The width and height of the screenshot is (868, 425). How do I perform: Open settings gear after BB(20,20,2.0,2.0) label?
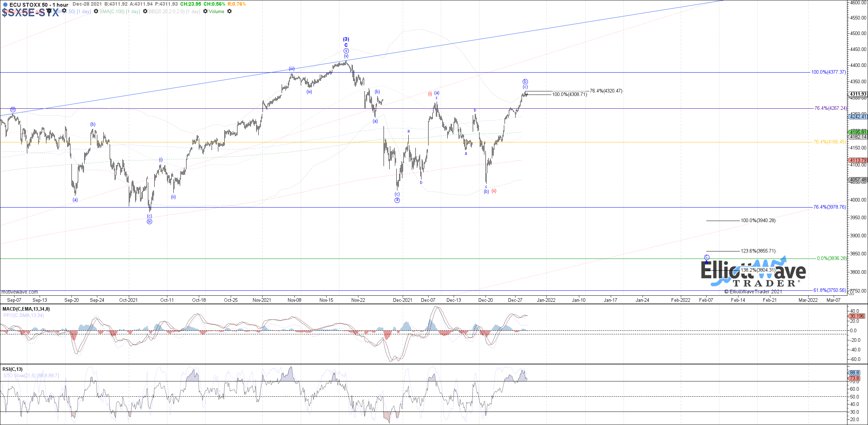click(205, 11)
